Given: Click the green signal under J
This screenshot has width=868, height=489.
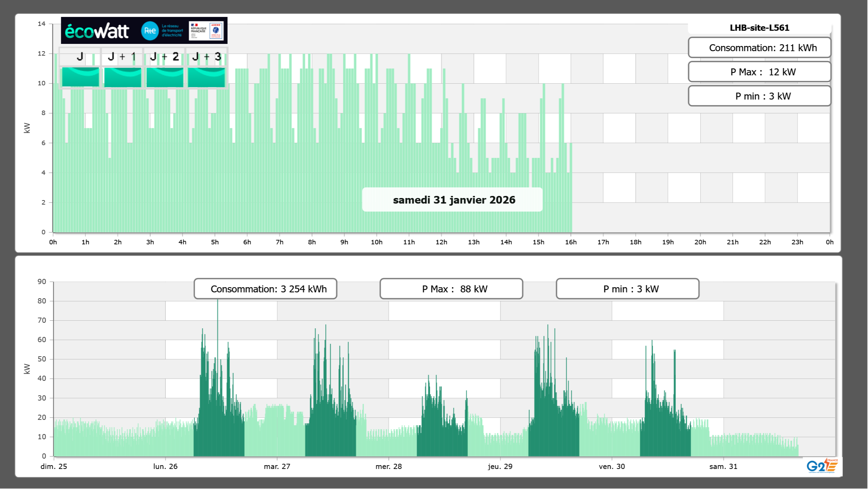Looking at the screenshot, I should tap(80, 77).
